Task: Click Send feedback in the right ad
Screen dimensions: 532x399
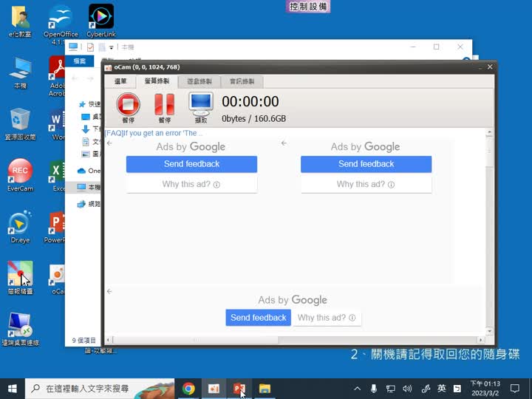Action: click(366, 164)
